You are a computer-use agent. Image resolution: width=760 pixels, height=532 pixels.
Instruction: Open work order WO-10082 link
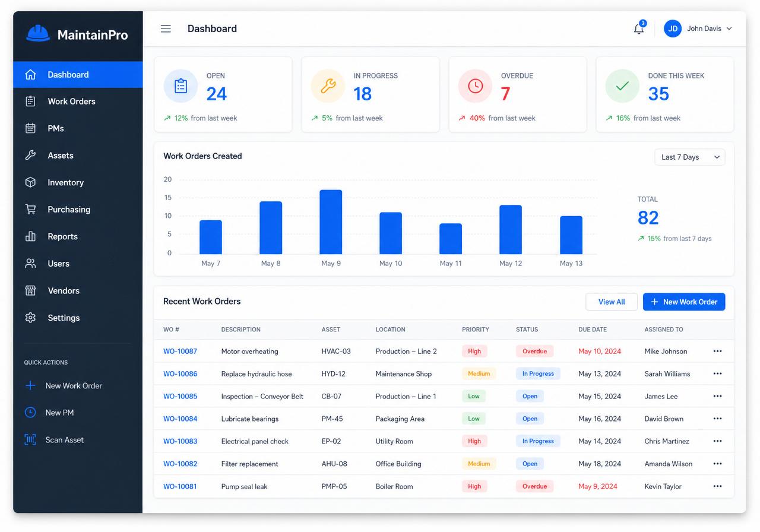[x=180, y=464]
